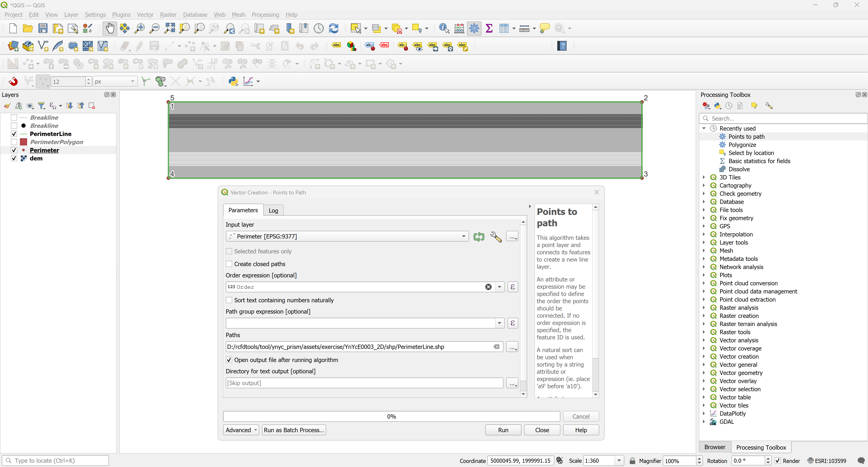Open advanced options wrench icon for input layer
The width and height of the screenshot is (868, 467).
(496, 237)
